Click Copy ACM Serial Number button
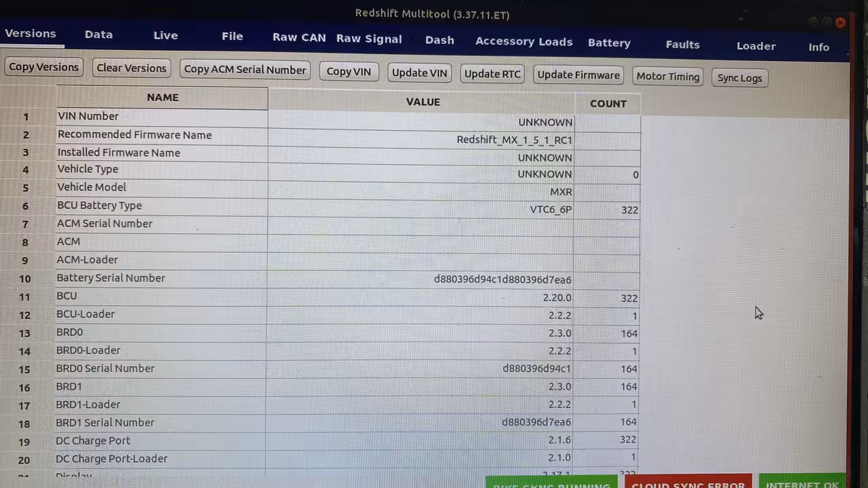Viewport: 868px width, 488px height. coord(245,69)
